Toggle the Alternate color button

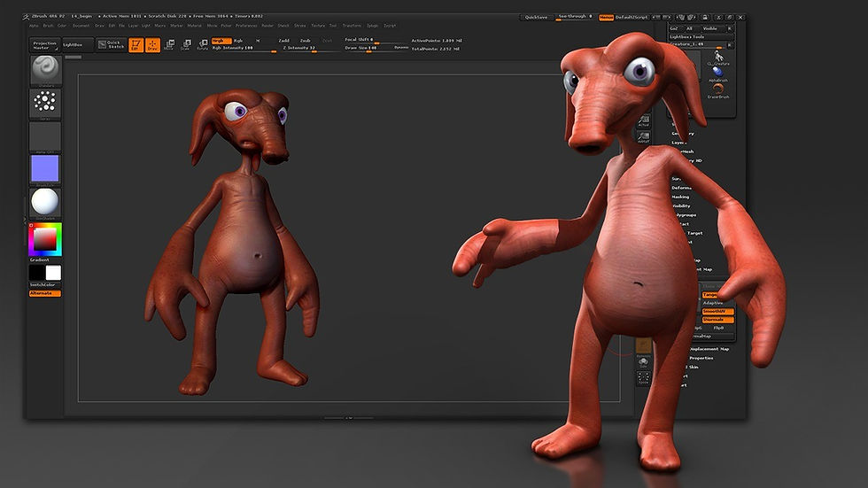pyautogui.click(x=45, y=293)
